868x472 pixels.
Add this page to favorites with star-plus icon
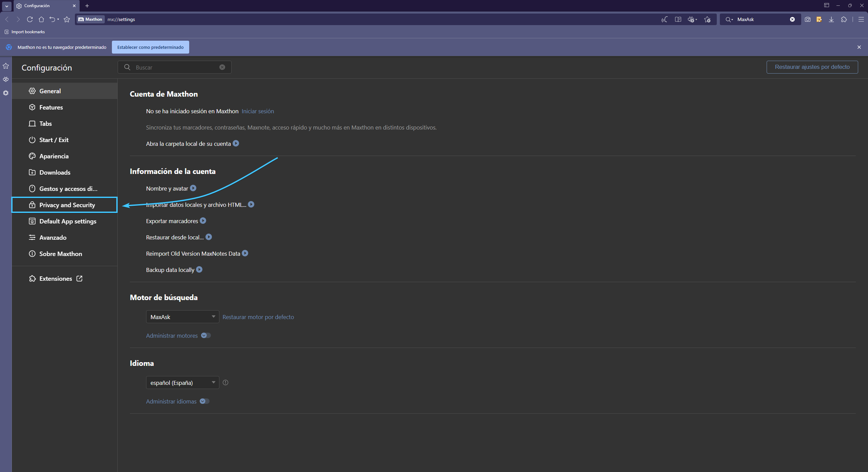pos(707,19)
